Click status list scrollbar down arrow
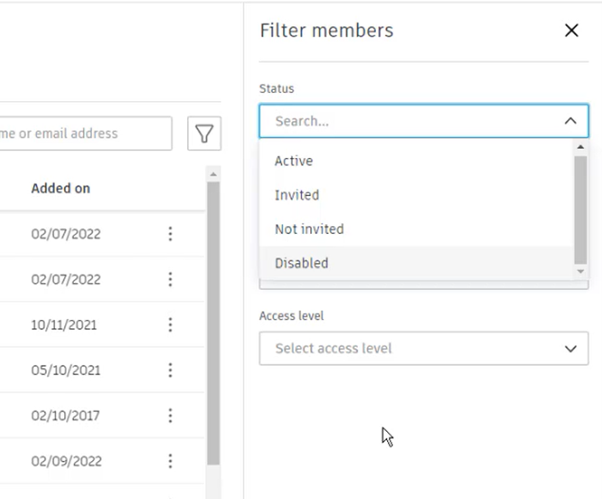This screenshot has height=499, width=602. pos(580,271)
